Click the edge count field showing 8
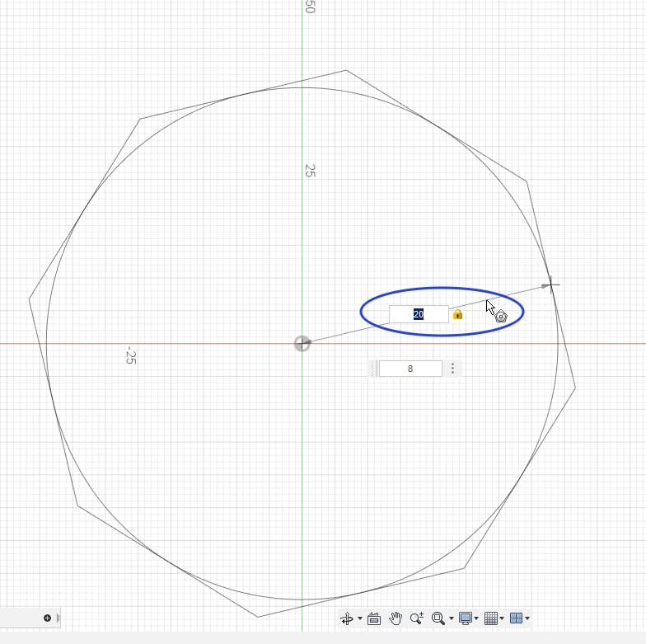Image resolution: width=646 pixels, height=644 pixels. click(410, 369)
